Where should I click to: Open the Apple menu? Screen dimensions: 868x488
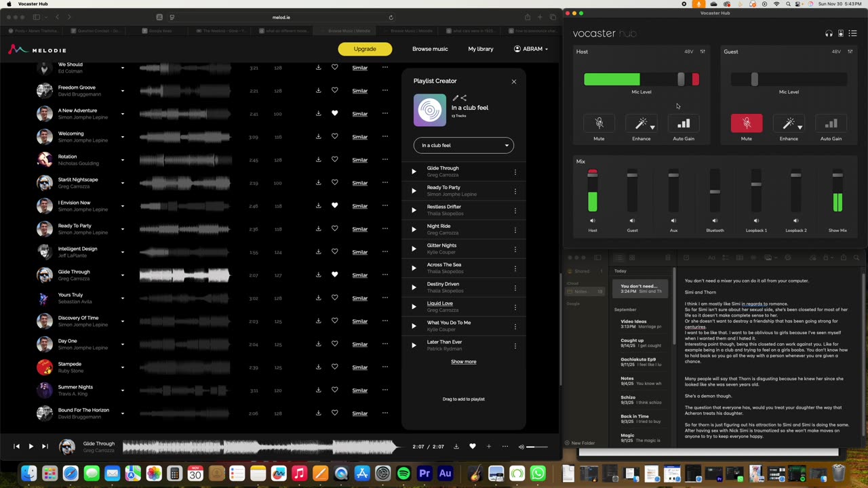click(x=9, y=4)
